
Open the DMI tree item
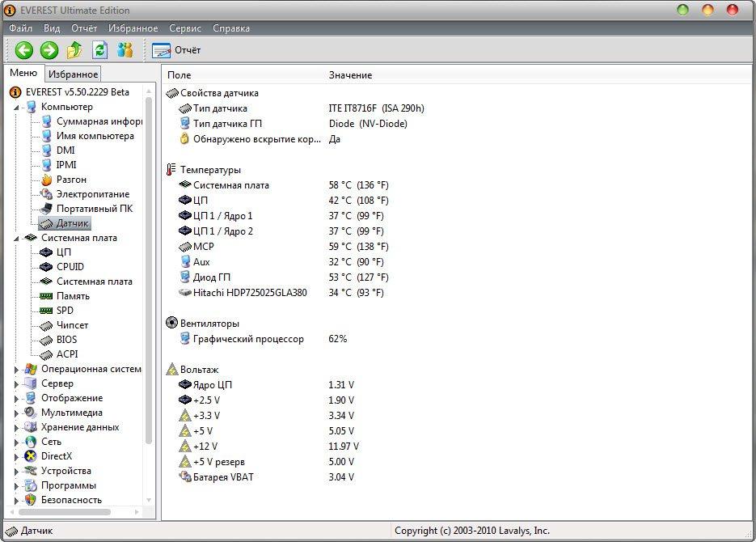pos(65,150)
